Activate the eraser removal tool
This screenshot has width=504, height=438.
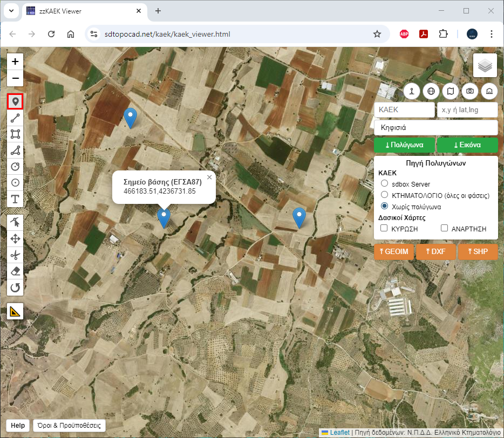[x=15, y=271]
